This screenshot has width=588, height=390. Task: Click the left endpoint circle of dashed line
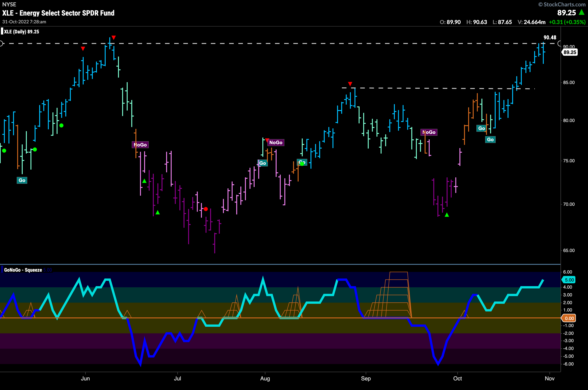coord(1,43)
